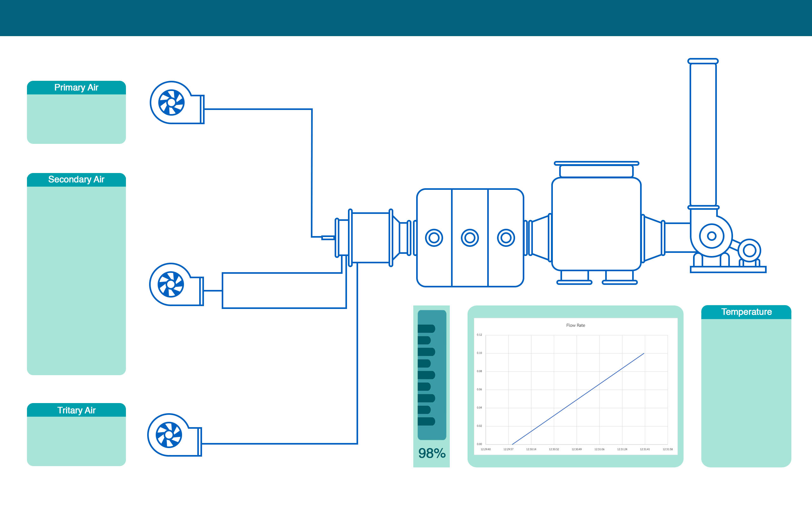This screenshot has height=507, width=812.
Task: Open the Primary Air panel header
Action: [76, 87]
